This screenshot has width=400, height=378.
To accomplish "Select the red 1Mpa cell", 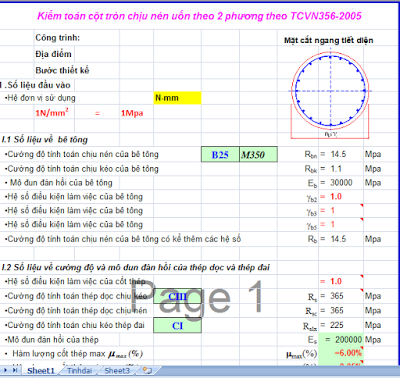I will (x=132, y=113).
